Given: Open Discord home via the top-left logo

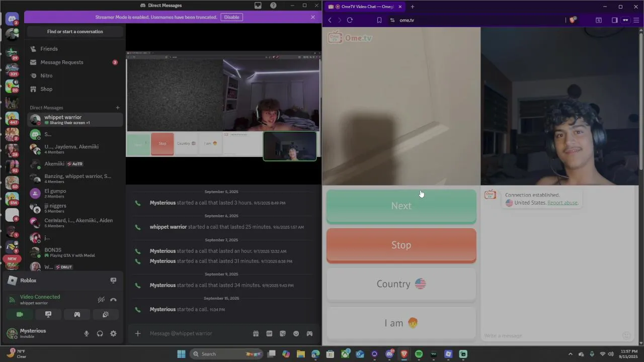Looking at the screenshot, I should (x=12, y=19).
